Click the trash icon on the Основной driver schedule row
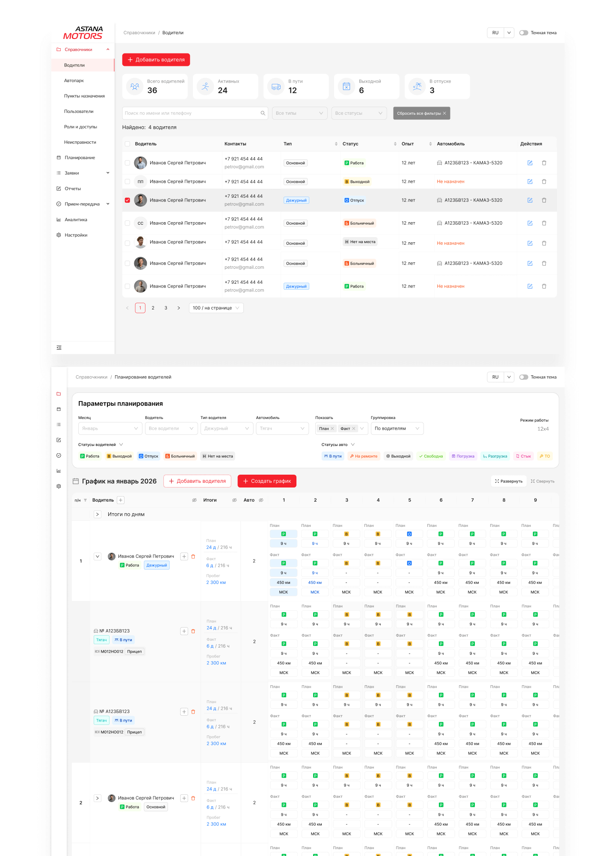 coord(193,798)
